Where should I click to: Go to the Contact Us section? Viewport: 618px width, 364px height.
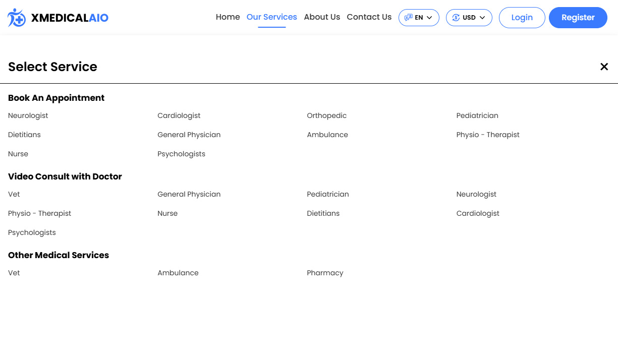[369, 17]
